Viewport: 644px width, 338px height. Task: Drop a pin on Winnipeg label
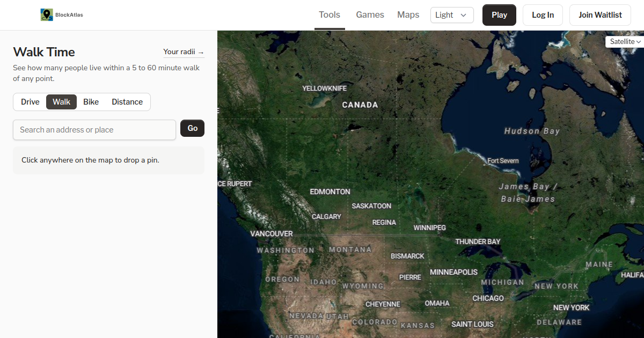(x=429, y=227)
